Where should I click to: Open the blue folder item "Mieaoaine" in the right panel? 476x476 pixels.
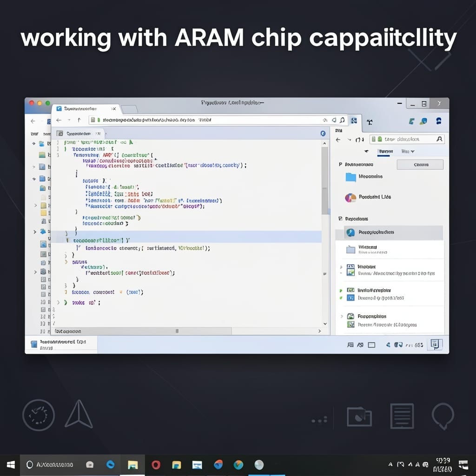click(x=364, y=177)
